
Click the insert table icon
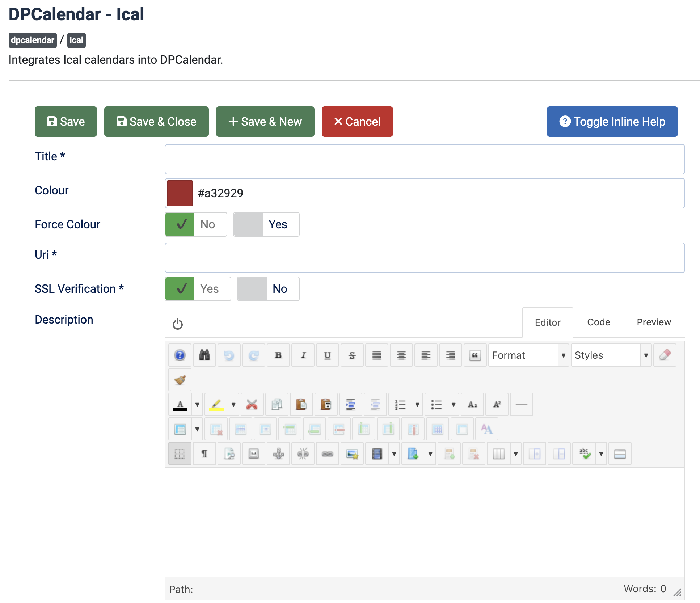(x=180, y=429)
